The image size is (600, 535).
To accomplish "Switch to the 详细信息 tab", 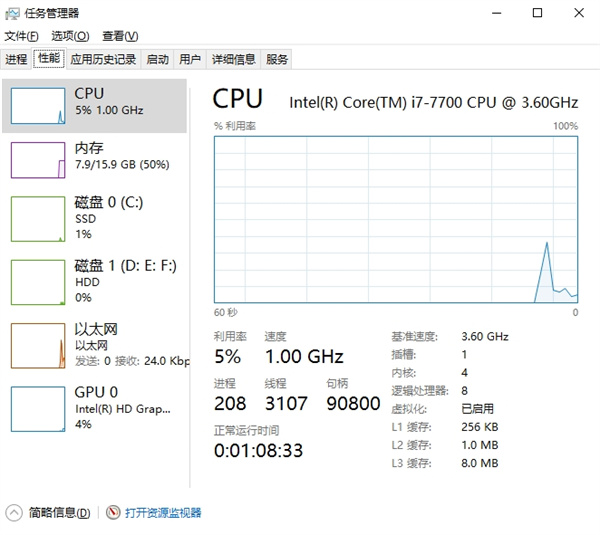I will [233, 59].
